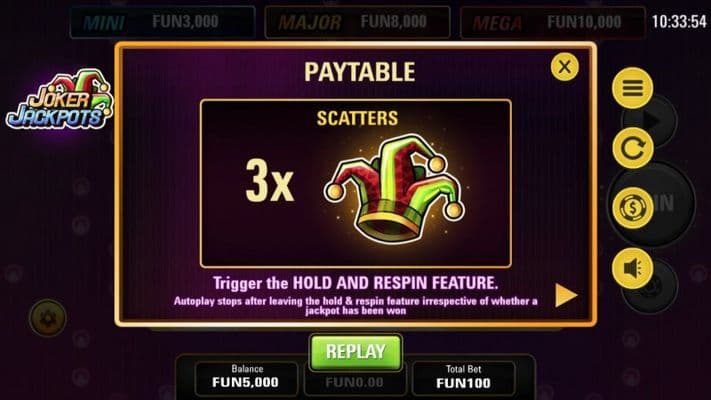The image size is (711, 400).
Task: Select the MAJOR jackpot panel
Action: [357, 22]
